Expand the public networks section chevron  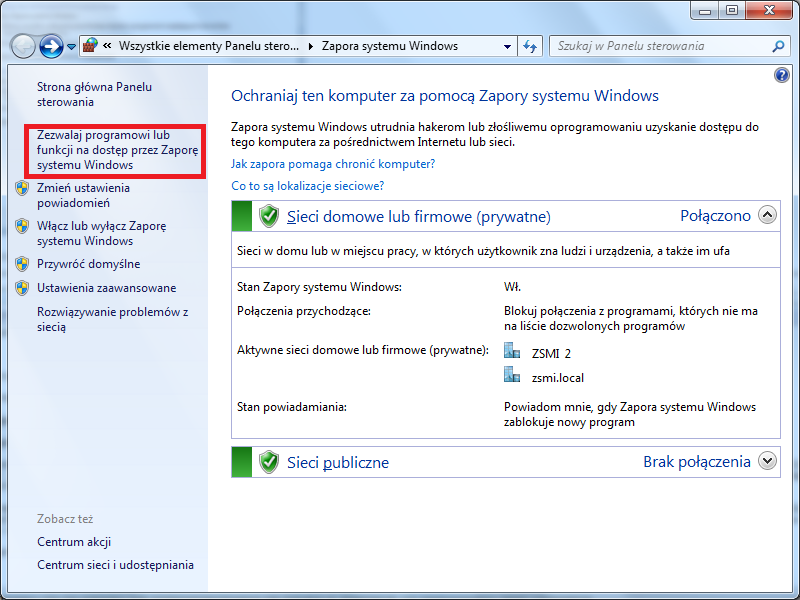coord(767,461)
